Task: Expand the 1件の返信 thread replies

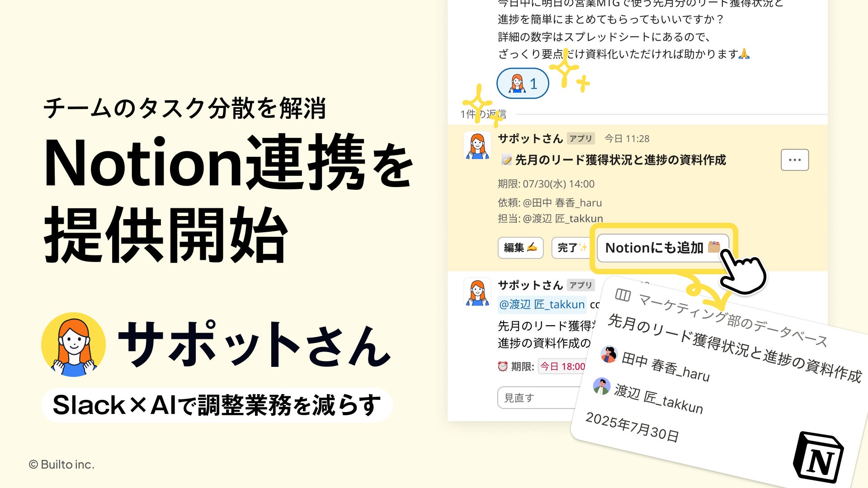Action: 483,114
